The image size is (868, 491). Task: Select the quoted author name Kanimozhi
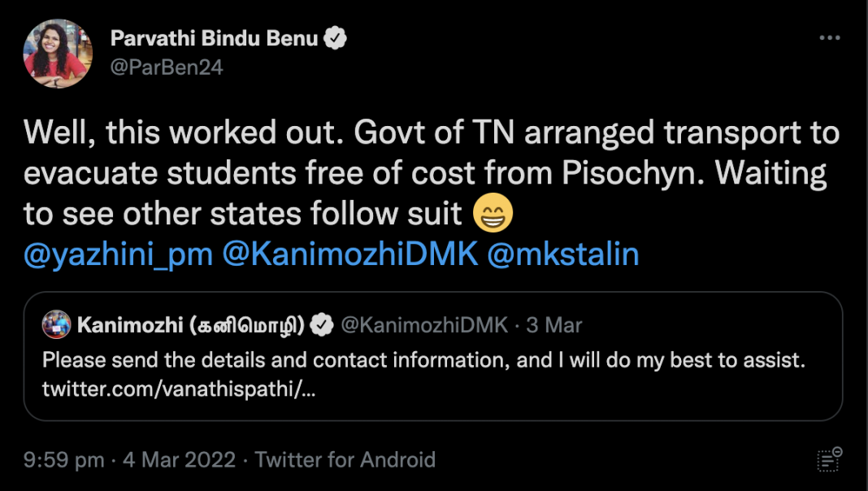click(190, 325)
